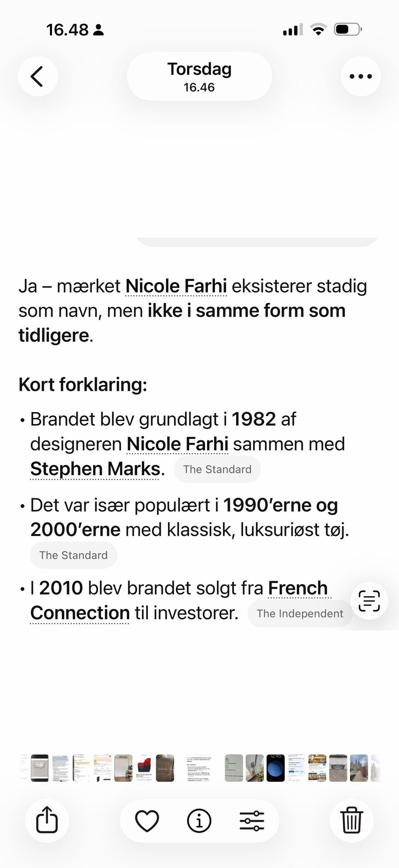Viewport: 399px width, 868px height.
Task: Tap the first 'The Standard' source chip
Action: click(x=217, y=469)
